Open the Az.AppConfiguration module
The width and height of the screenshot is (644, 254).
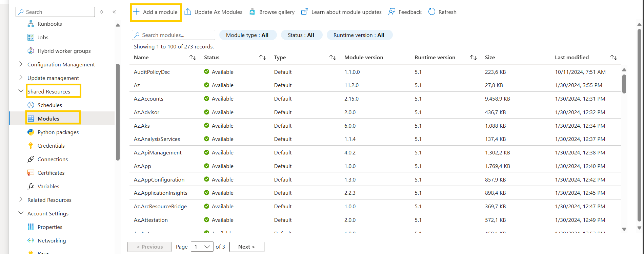159,179
